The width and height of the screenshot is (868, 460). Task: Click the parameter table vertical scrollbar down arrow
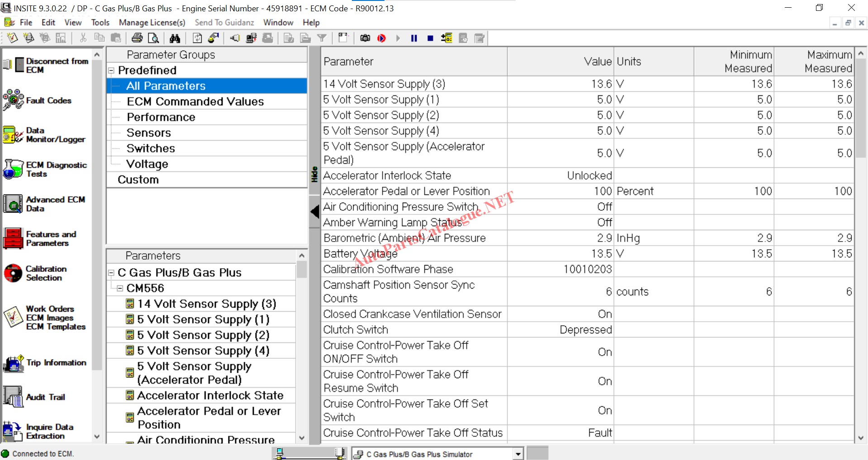861,438
